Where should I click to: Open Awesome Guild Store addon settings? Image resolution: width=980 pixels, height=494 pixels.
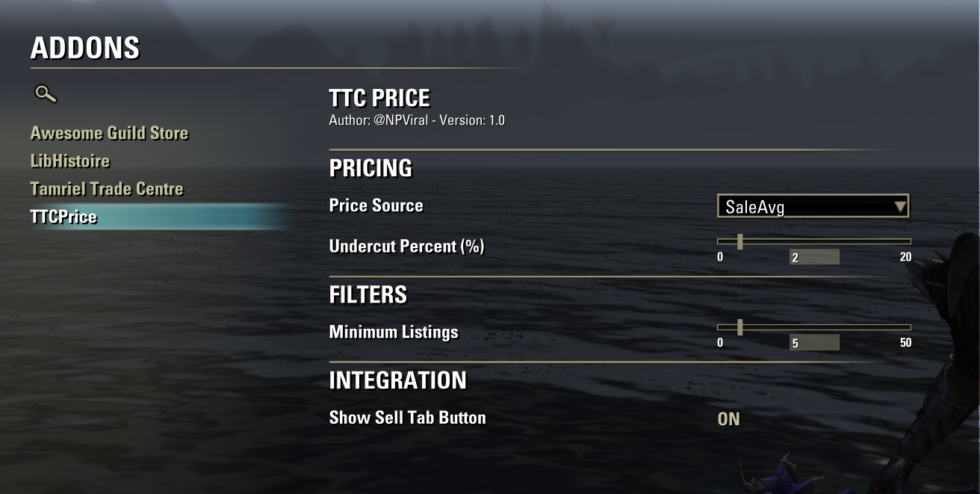[x=109, y=133]
